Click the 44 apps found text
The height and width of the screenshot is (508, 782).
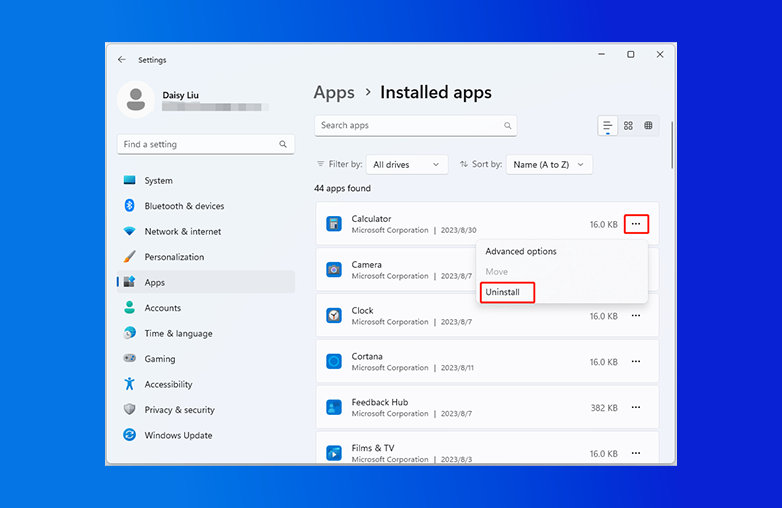click(x=342, y=188)
